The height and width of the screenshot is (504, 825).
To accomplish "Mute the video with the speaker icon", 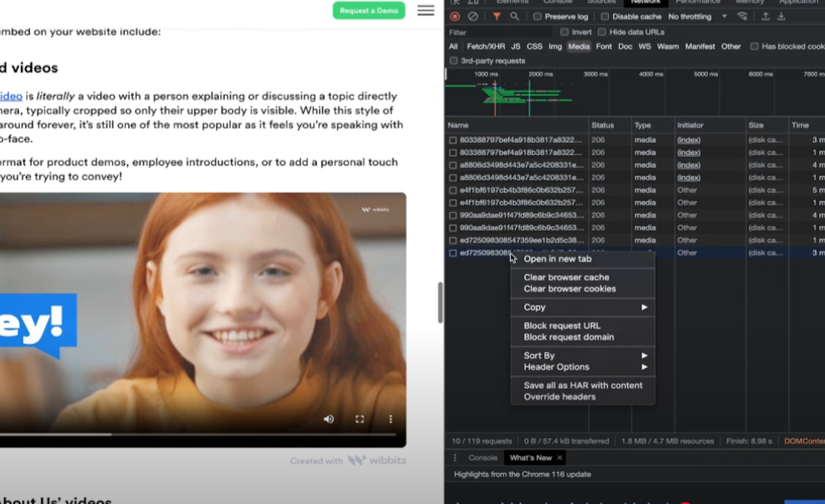I will pyautogui.click(x=328, y=419).
